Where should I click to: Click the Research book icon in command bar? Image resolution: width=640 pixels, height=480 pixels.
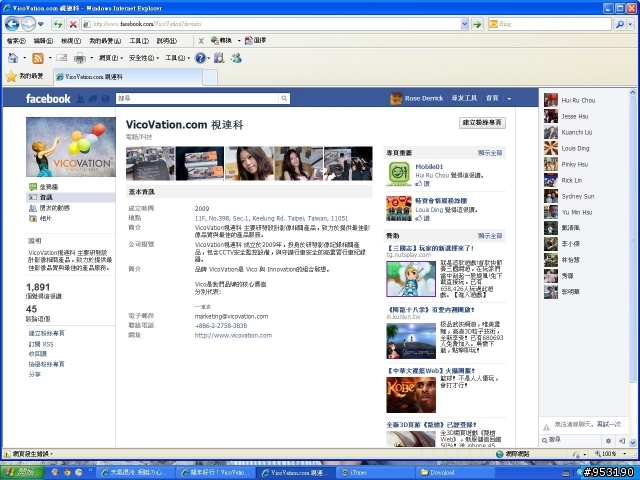pyautogui.click(x=219, y=58)
